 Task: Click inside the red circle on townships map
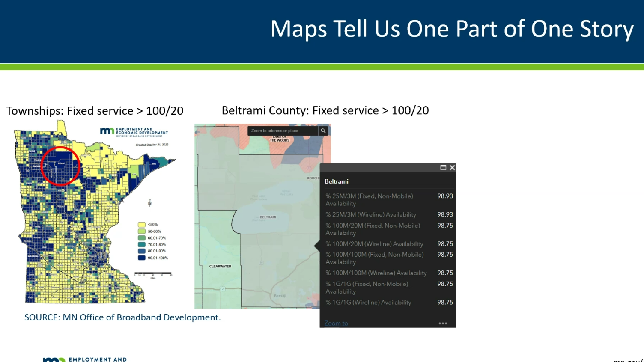(60, 166)
